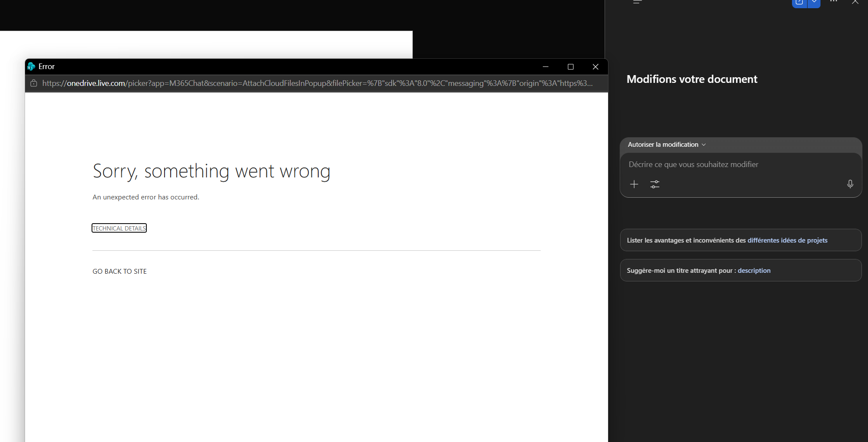Expand the Autoriser la modification dropdown
Screen dimensions: 868x442
667,145
